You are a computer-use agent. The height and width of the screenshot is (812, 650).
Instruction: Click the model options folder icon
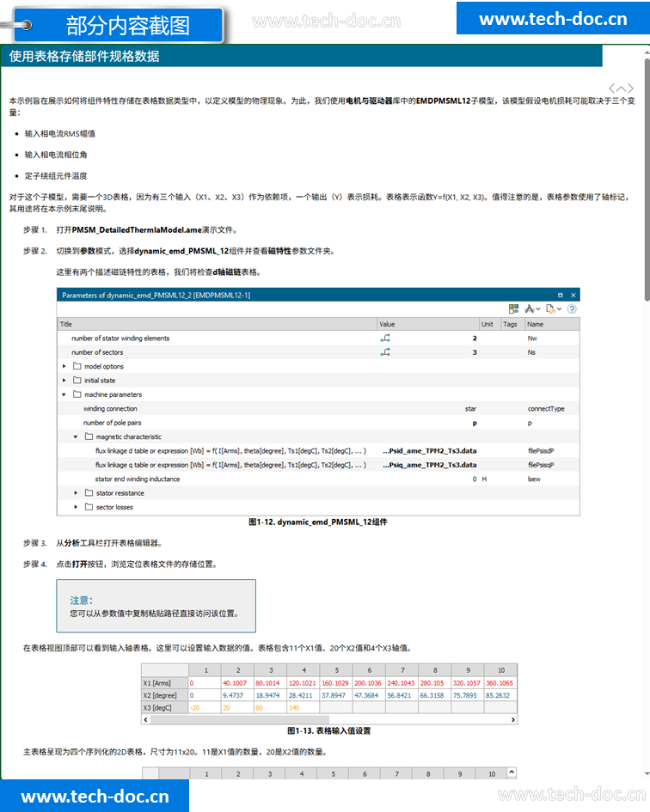coord(77,366)
